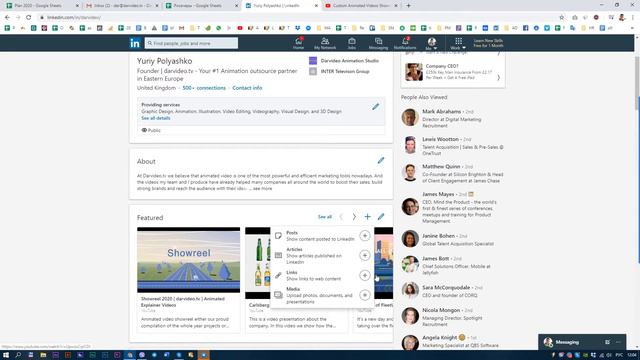Image resolution: width=640 pixels, height=360 pixels.
Task: Open INTER Television Group company
Action: click(339, 71)
